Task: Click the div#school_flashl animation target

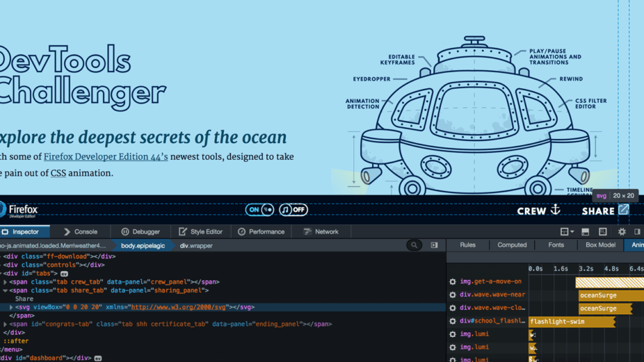Action: [x=492, y=321]
